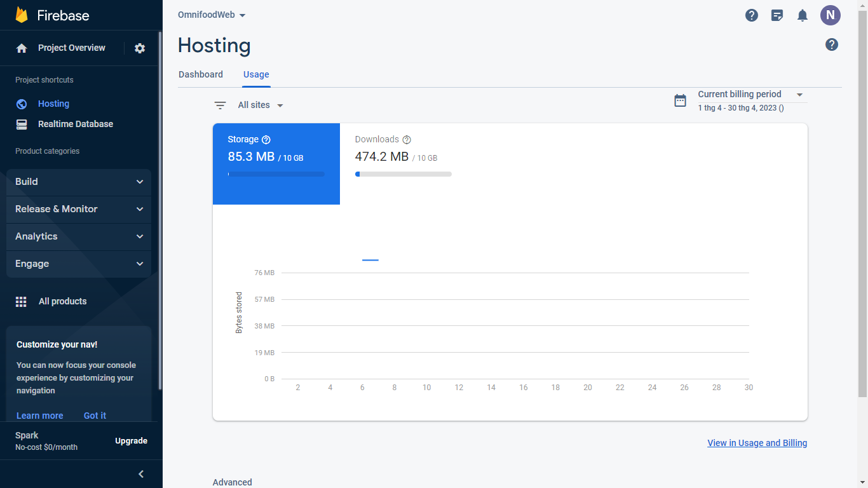
Task: Open project settings via the gear icon
Action: pyautogui.click(x=139, y=48)
